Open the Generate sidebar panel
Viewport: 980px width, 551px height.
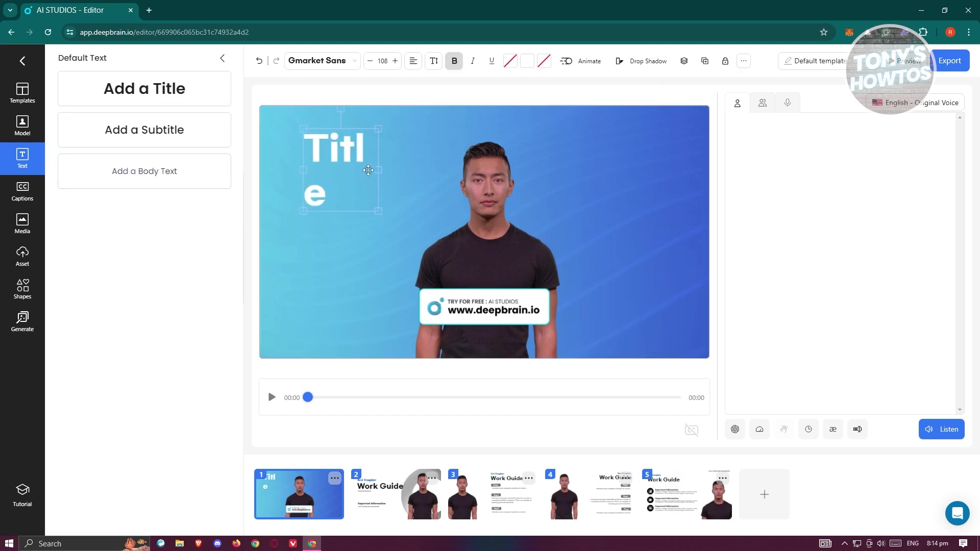click(22, 322)
